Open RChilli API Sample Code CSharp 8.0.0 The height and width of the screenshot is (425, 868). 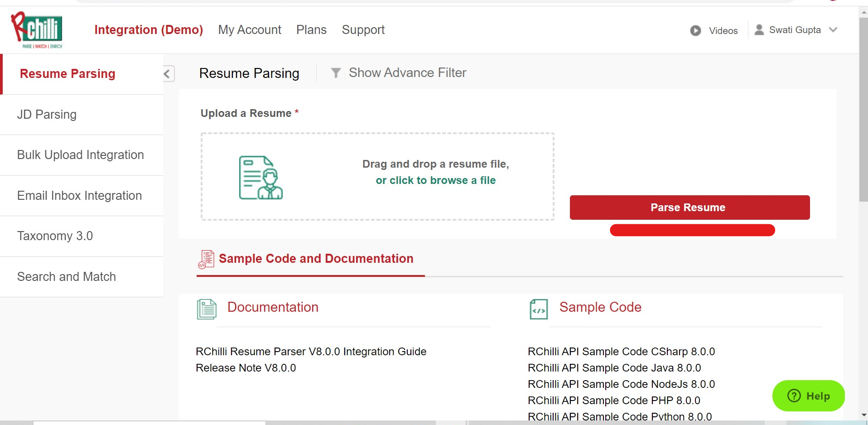621,352
